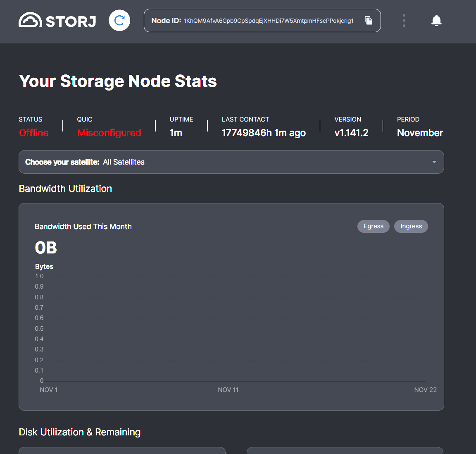The image size is (476, 454).
Task: Click the Disk Utilization & Remaining heading
Action: (80, 432)
